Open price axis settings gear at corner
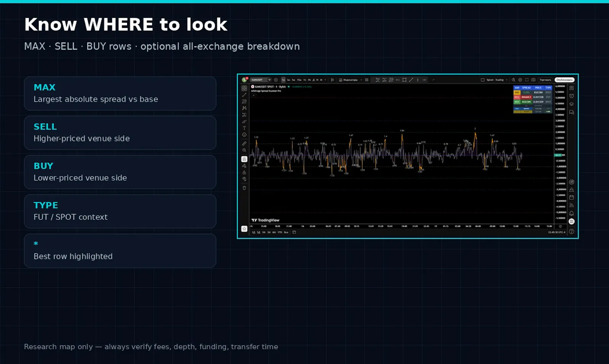 (x=560, y=226)
